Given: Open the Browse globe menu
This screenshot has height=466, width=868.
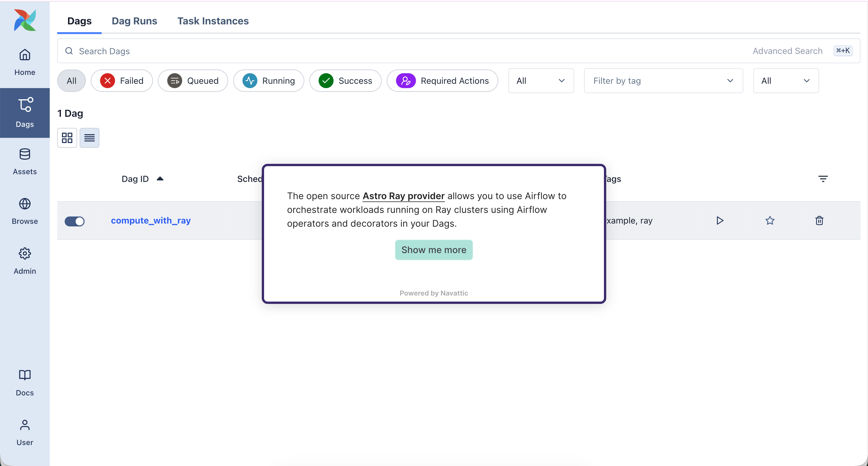Looking at the screenshot, I should 25,211.
